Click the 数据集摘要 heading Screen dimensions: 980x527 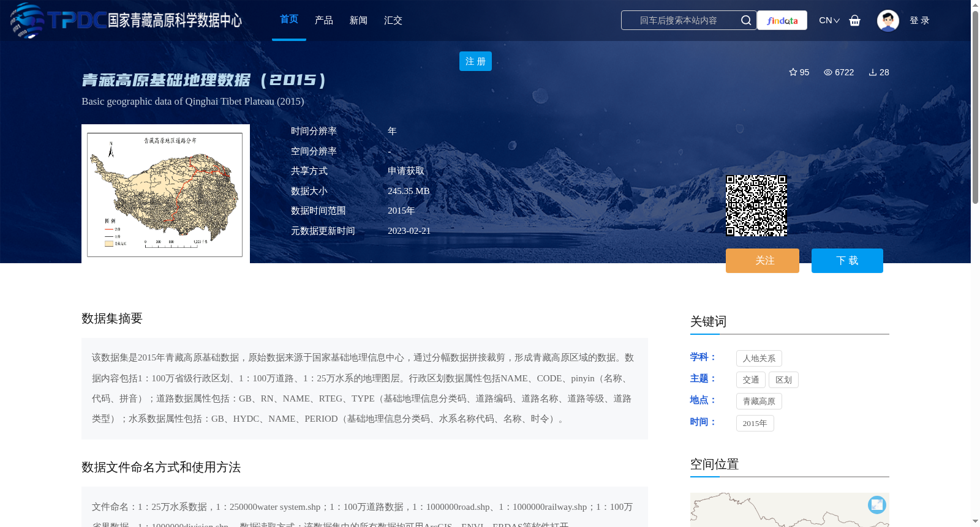[112, 318]
